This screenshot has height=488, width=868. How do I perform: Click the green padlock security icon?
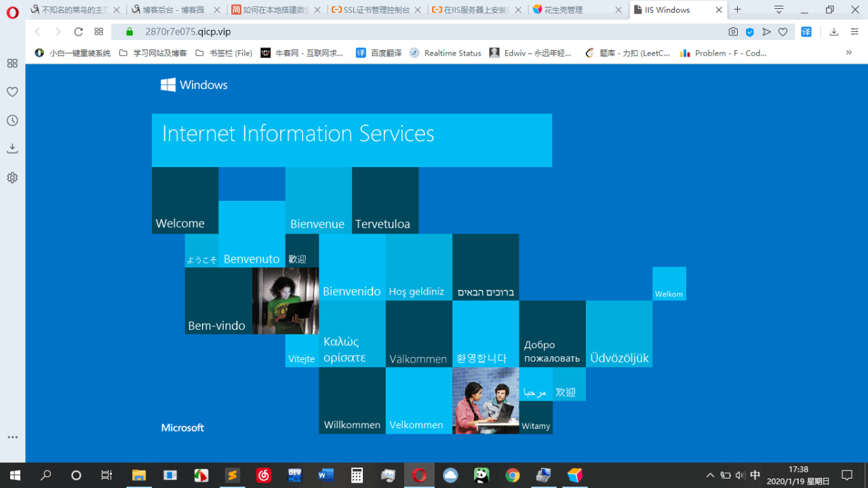(x=130, y=32)
